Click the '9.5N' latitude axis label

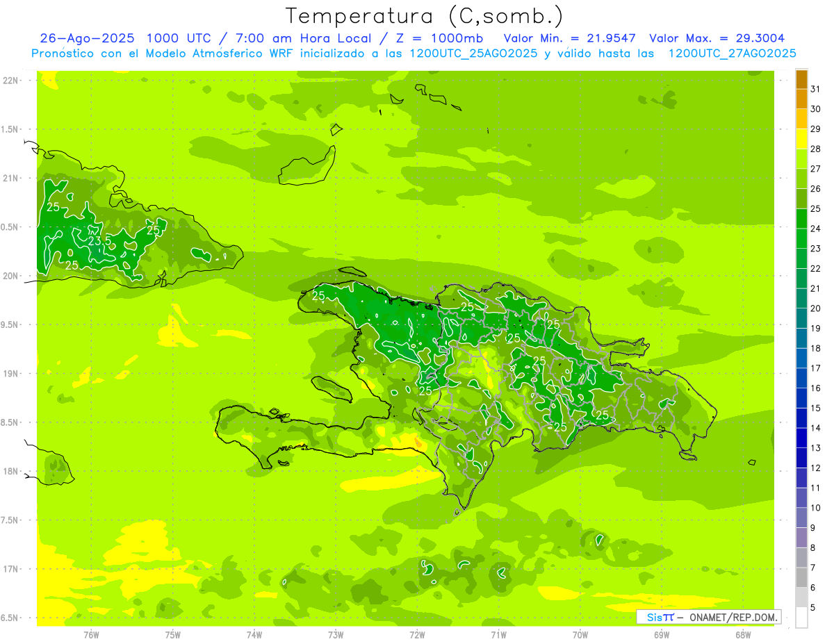(x=10, y=325)
